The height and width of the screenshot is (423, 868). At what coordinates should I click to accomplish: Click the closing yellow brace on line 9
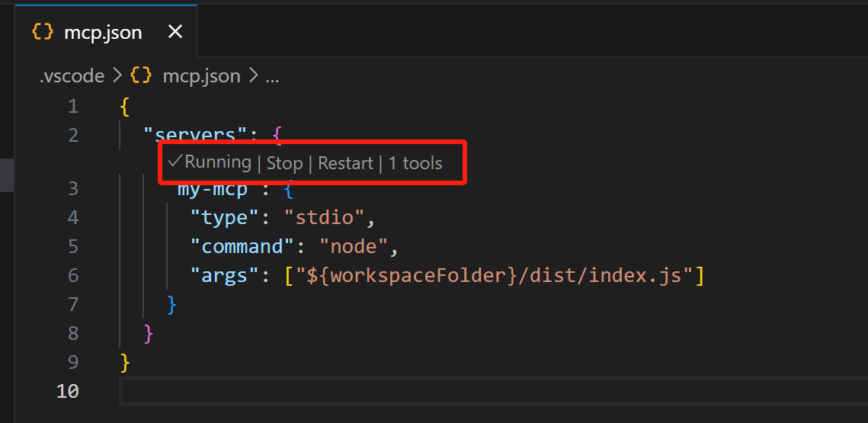click(x=125, y=362)
